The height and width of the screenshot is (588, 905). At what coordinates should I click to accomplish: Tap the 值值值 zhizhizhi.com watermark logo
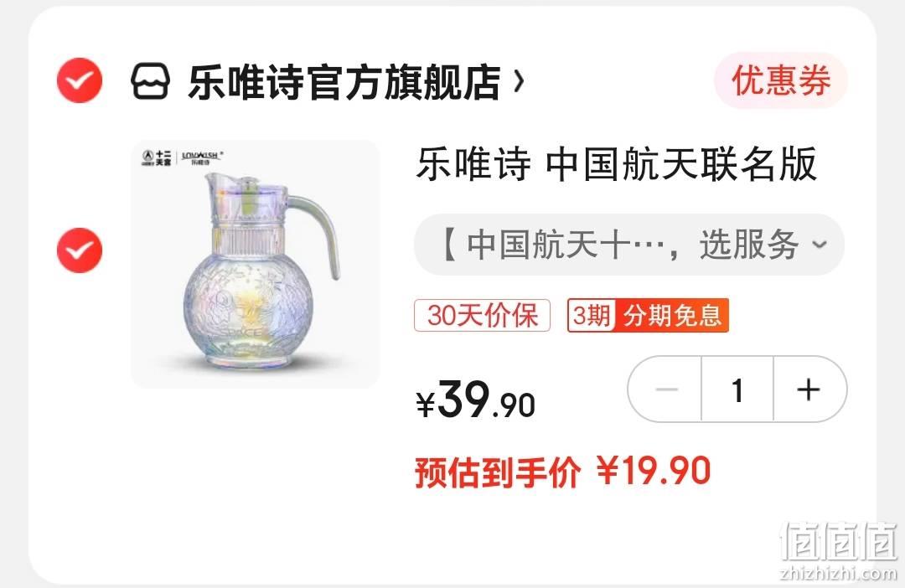[x=838, y=550]
